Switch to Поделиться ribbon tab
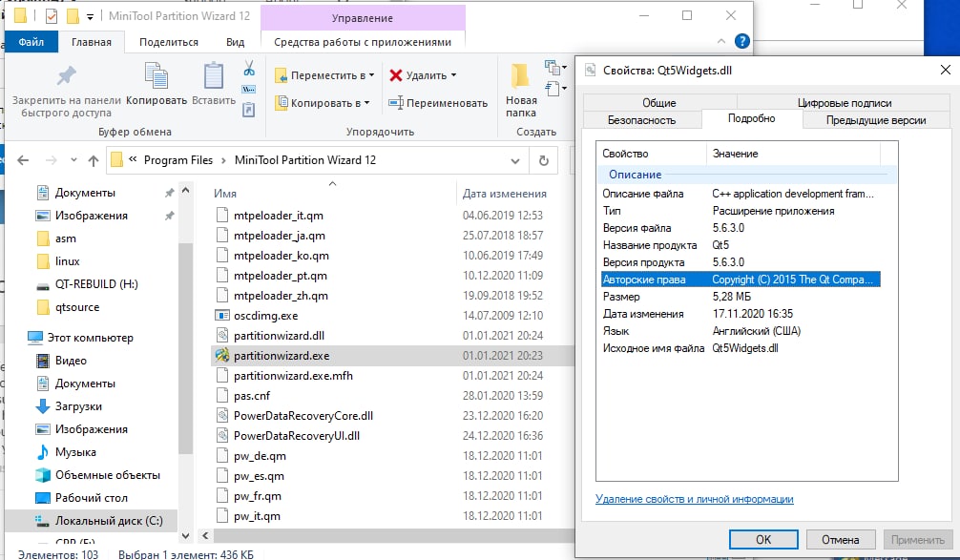 tap(168, 42)
